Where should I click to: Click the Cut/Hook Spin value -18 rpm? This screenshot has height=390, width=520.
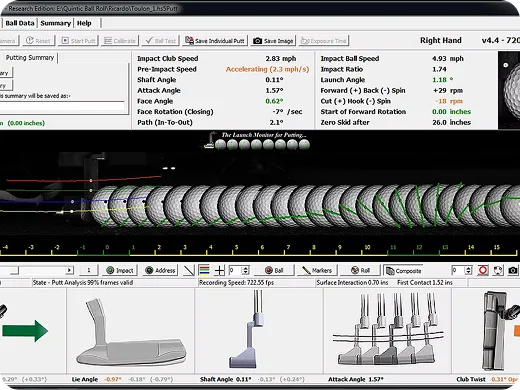[448, 101]
